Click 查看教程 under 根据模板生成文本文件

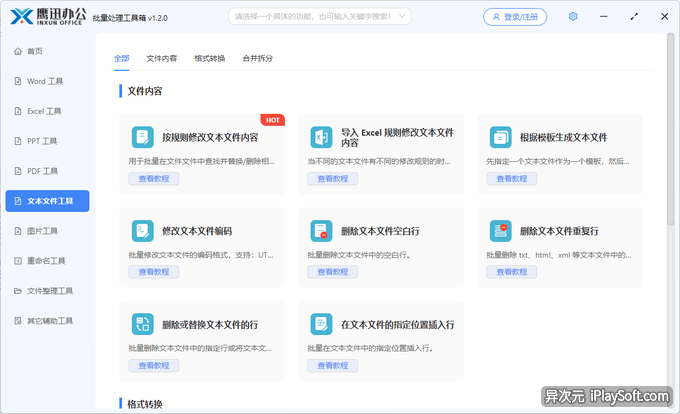[512, 179]
